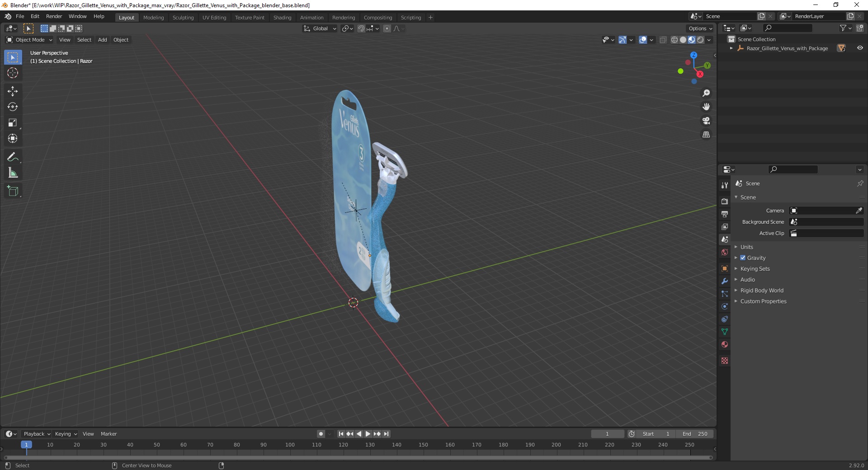
Task: Choose the Annotate tool
Action: point(13,157)
